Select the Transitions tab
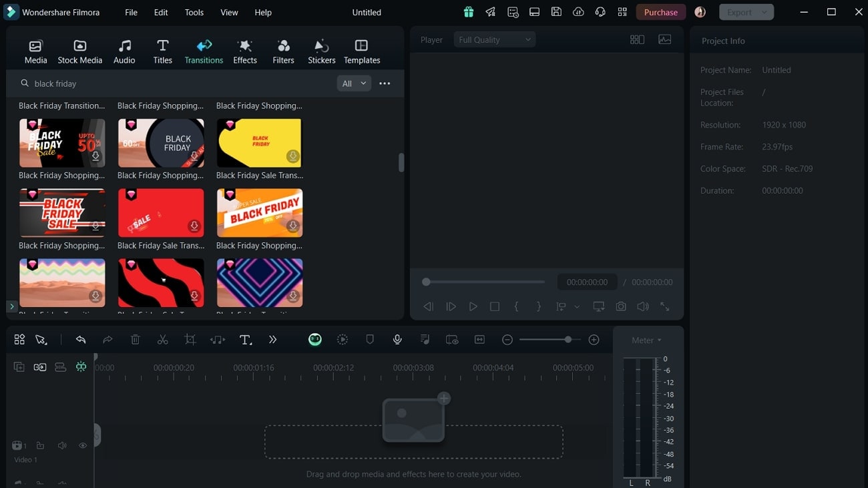This screenshot has height=488, width=868. point(204,51)
